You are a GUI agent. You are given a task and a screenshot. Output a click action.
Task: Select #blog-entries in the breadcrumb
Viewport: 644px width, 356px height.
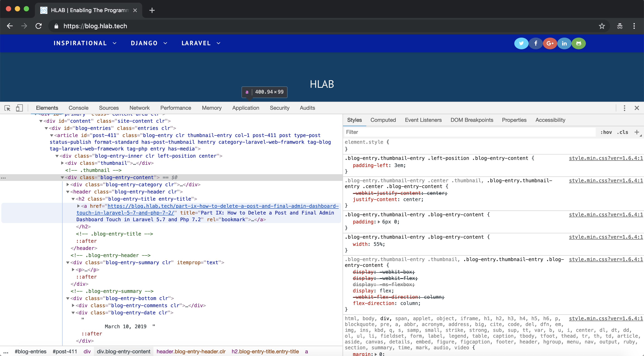pos(30,352)
